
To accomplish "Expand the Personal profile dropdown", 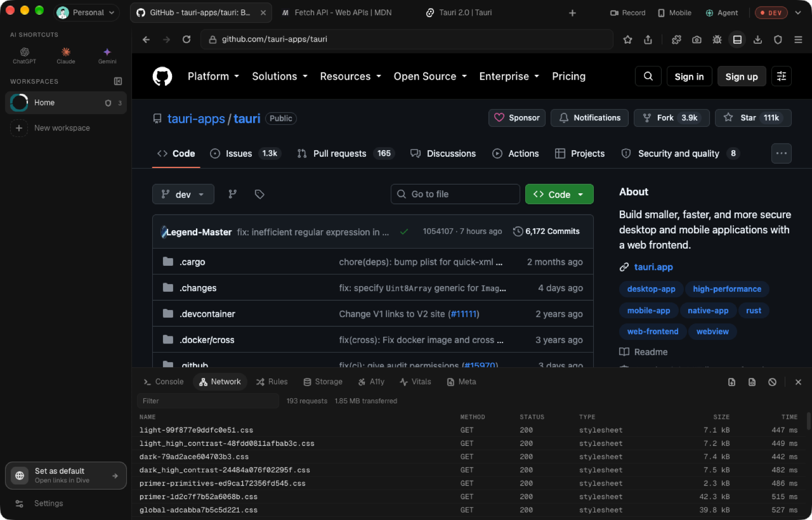I will point(86,13).
